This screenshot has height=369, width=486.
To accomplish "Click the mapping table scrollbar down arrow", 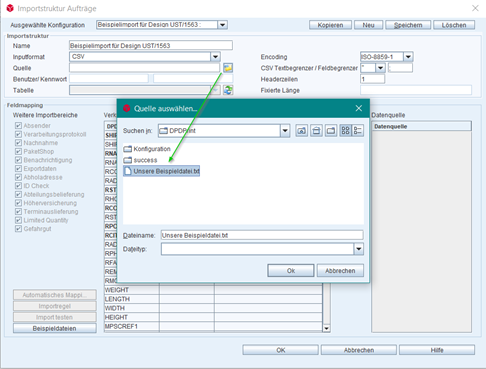I will [327, 329].
